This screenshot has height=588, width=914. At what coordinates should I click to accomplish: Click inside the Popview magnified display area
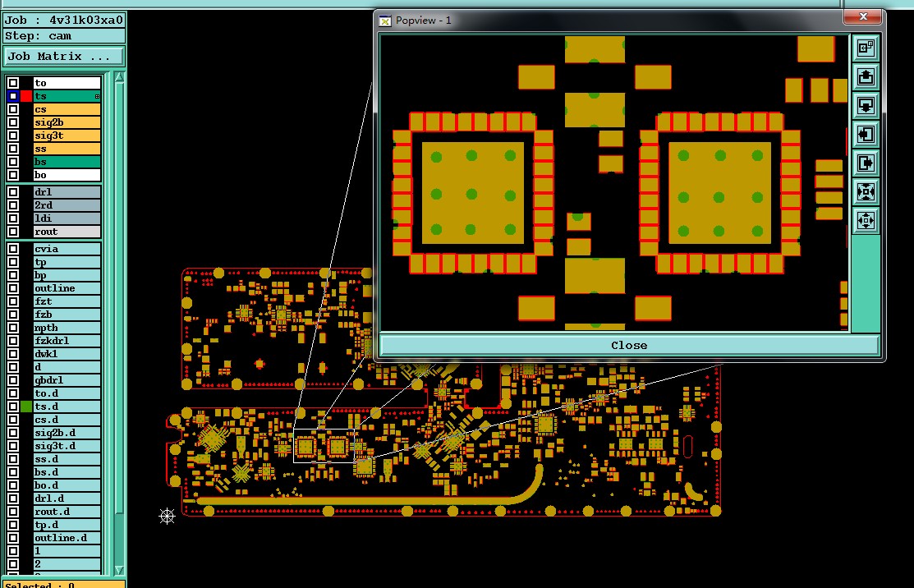coord(614,182)
